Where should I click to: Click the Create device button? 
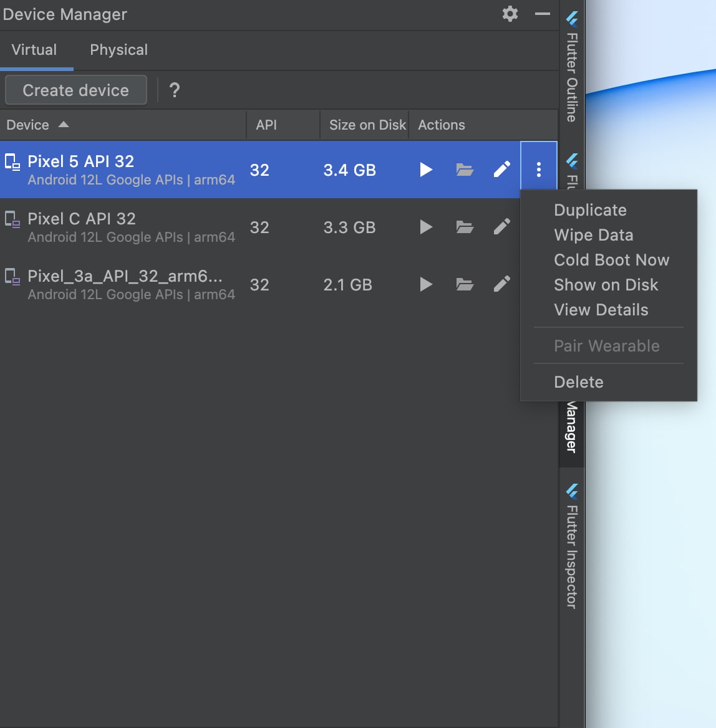(75, 90)
